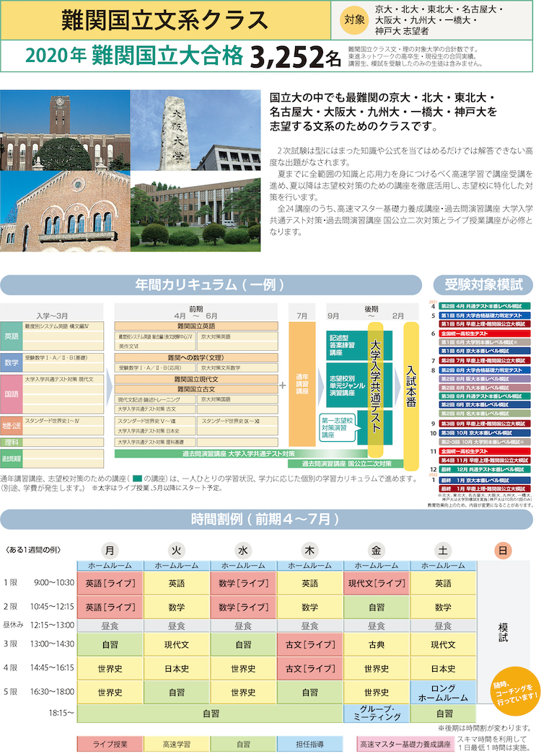Viewport: 541px width, 756px height.
Task: Click the orange 地歴・公民 subject label
Action: tap(12, 426)
